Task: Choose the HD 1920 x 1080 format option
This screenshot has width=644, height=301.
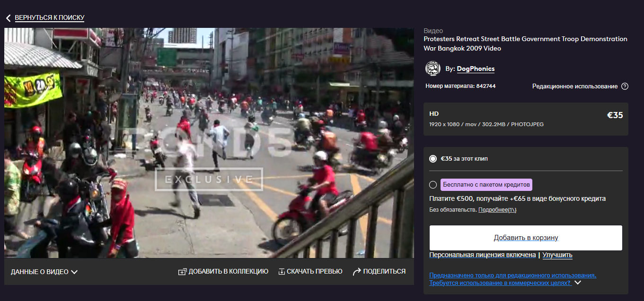Action: point(526,119)
